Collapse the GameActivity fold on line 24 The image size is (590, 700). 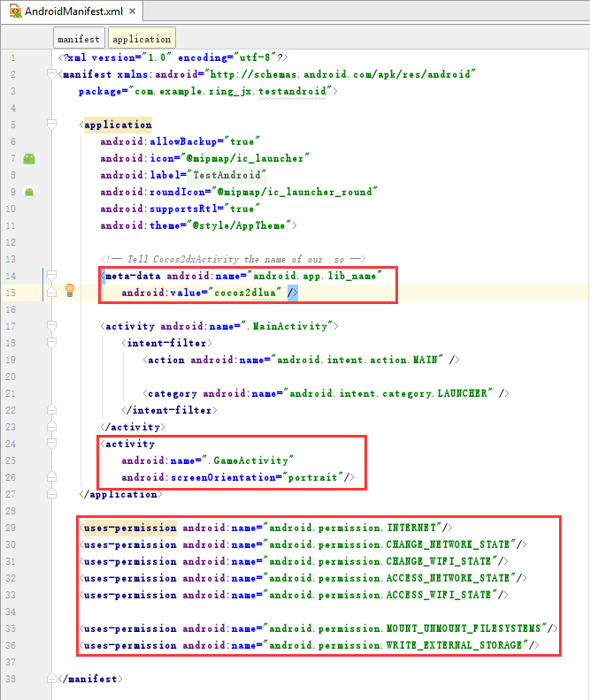click(x=51, y=444)
